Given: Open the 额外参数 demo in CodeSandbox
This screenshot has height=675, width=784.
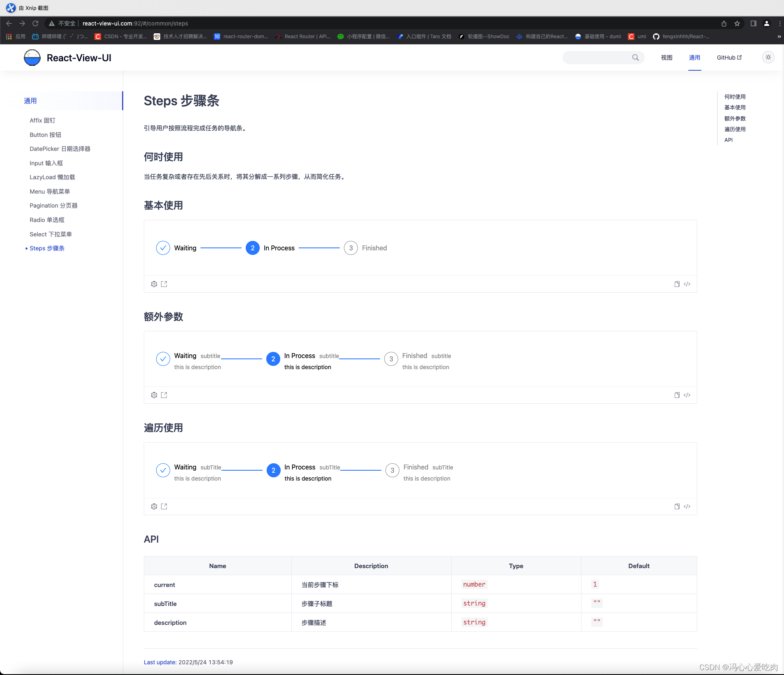Looking at the screenshot, I should (154, 395).
